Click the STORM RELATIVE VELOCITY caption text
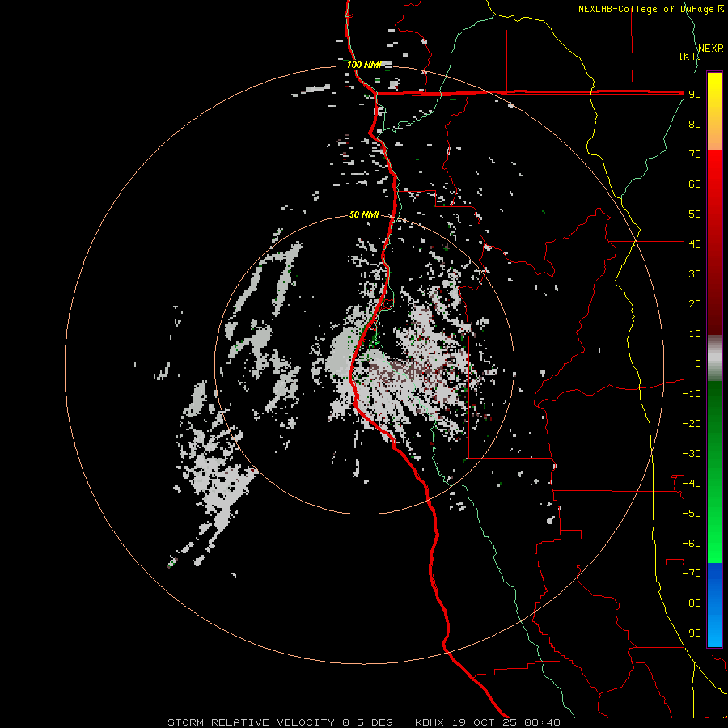The width and height of the screenshot is (728, 728). tap(251, 722)
